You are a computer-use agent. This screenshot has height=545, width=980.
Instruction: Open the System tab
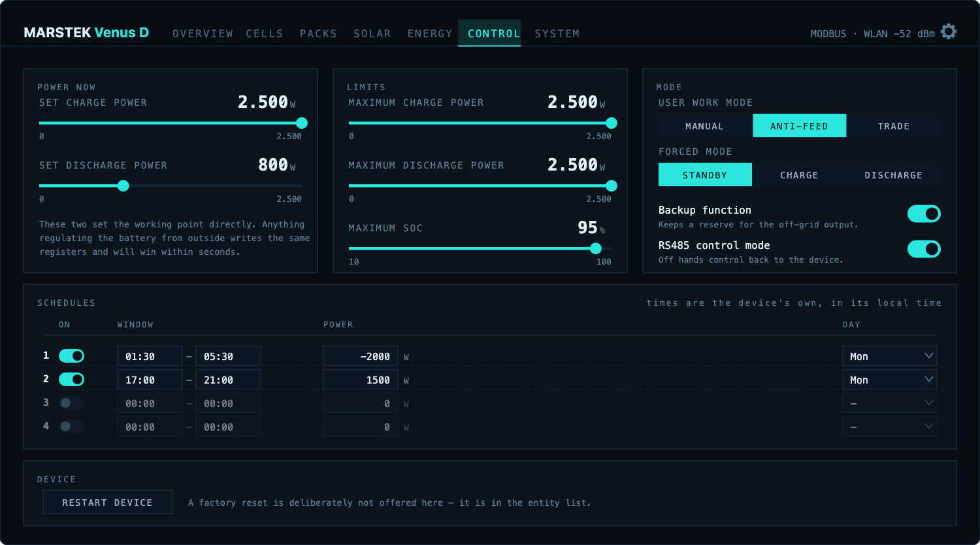click(x=557, y=33)
